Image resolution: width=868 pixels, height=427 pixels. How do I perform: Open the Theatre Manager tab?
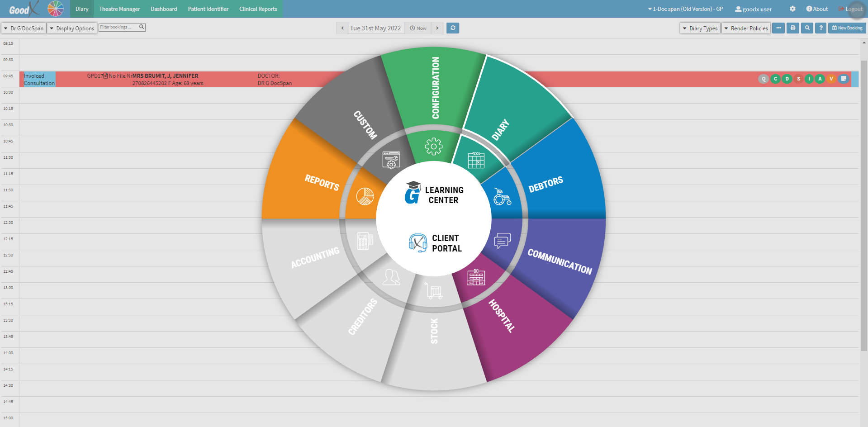tap(119, 9)
